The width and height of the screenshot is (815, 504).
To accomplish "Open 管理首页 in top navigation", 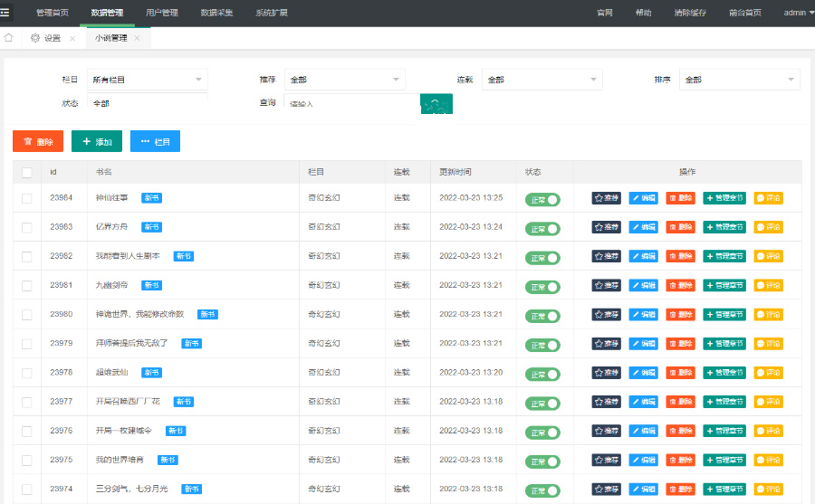I will coord(53,13).
